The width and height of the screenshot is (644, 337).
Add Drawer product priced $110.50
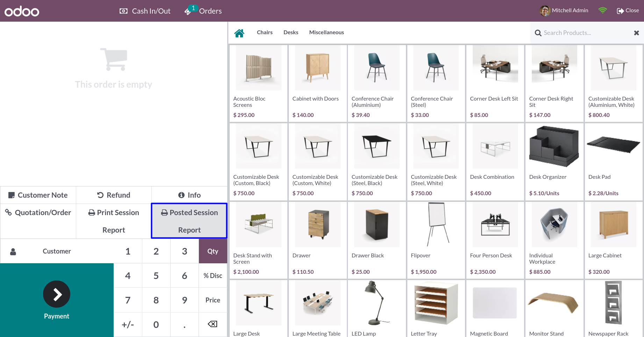pyautogui.click(x=317, y=240)
